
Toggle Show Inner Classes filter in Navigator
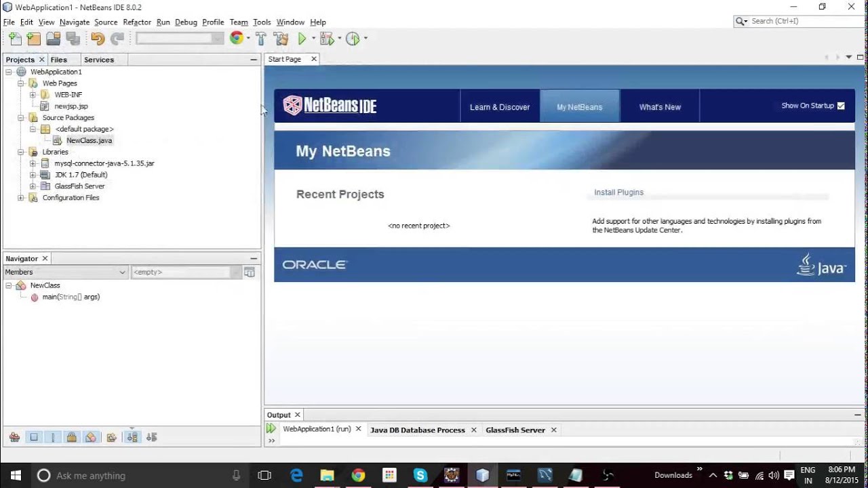coord(90,437)
